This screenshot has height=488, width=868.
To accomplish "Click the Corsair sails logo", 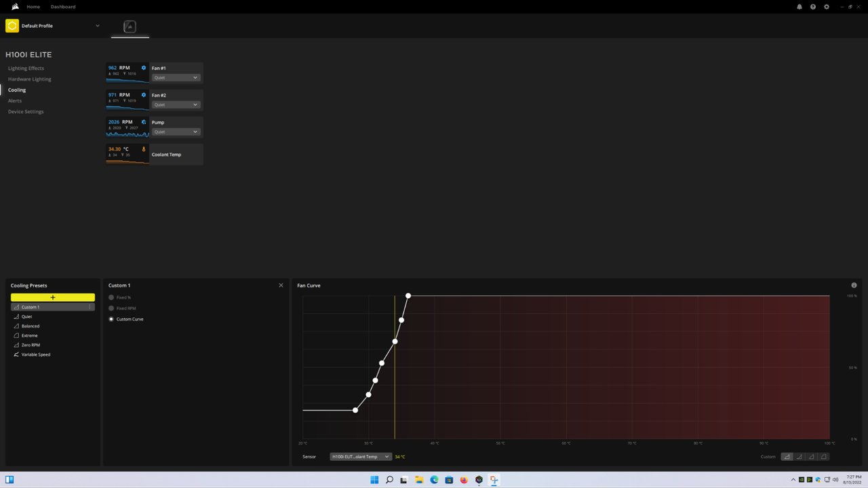I will tap(15, 7).
